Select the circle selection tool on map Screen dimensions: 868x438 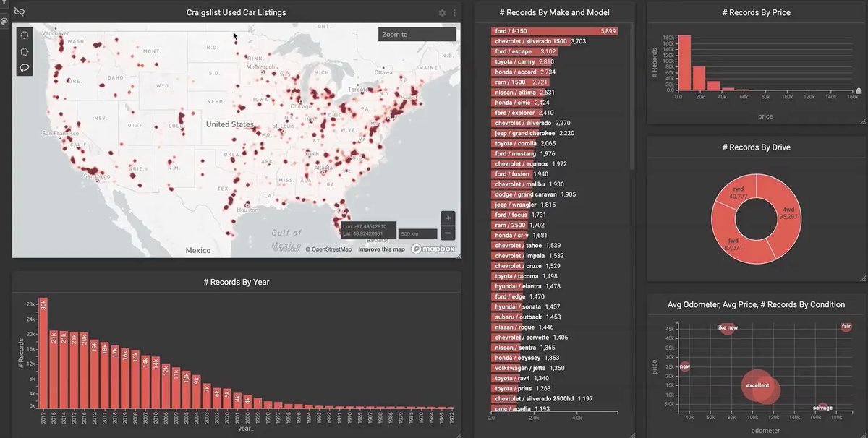click(x=25, y=35)
